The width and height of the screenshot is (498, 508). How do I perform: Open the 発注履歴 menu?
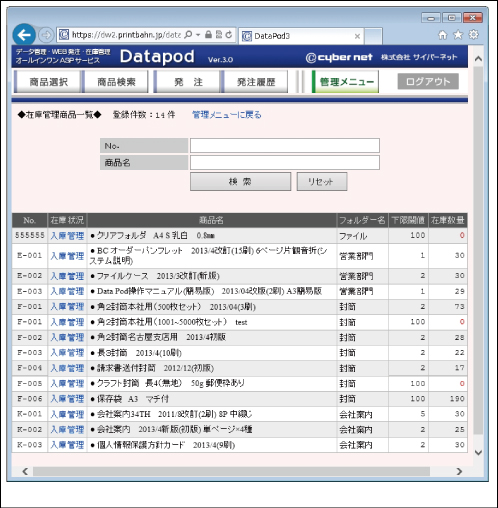[x=256, y=82]
